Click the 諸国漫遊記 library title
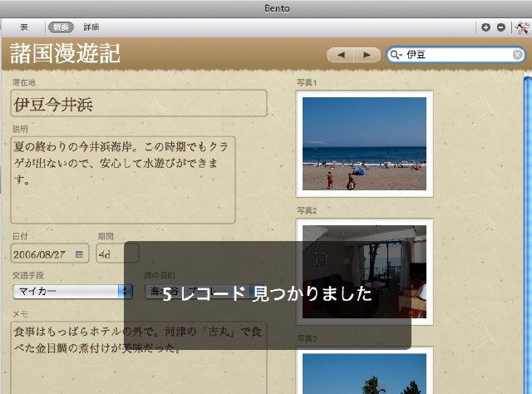 click(65, 54)
